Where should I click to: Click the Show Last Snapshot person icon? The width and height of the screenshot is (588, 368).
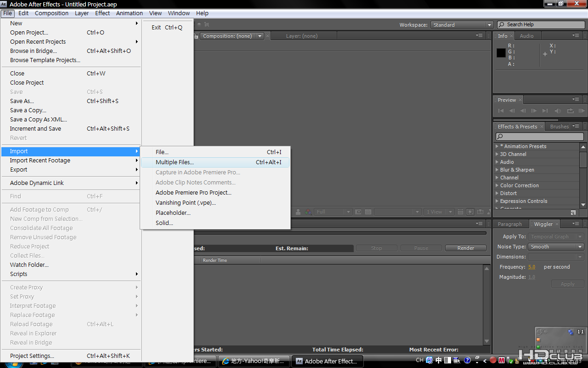[x=298, y=212]
